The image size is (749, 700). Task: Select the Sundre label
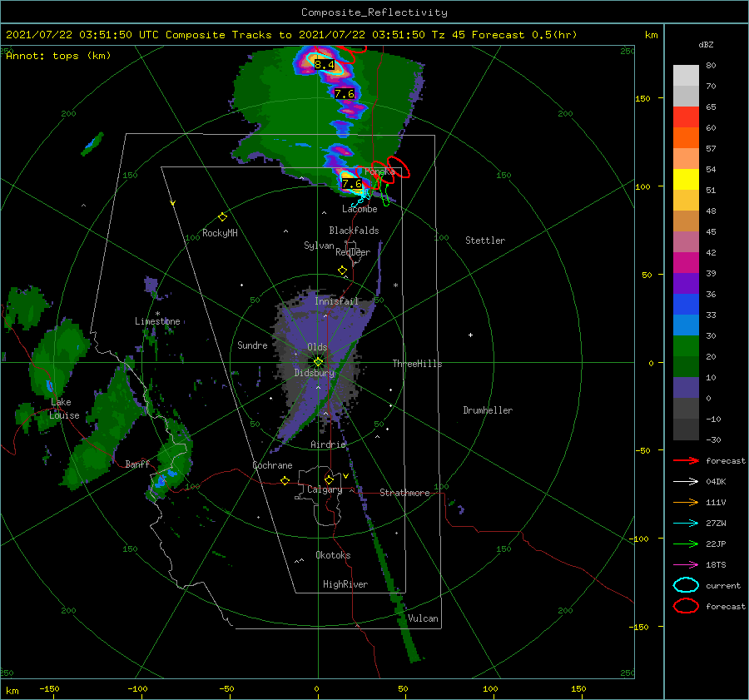(x=252, y=345)
